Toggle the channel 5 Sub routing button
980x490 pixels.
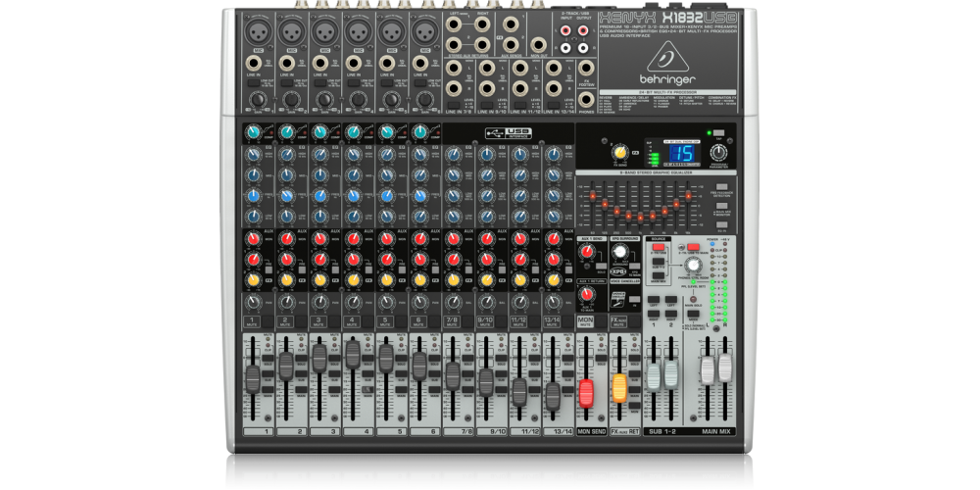401,373
